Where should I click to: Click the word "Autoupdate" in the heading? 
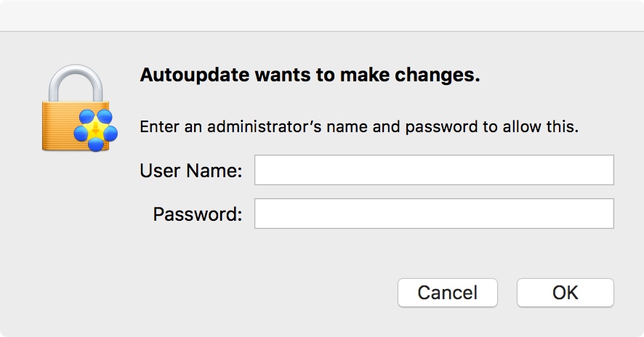pyautogui.click(x=185, y=76)
